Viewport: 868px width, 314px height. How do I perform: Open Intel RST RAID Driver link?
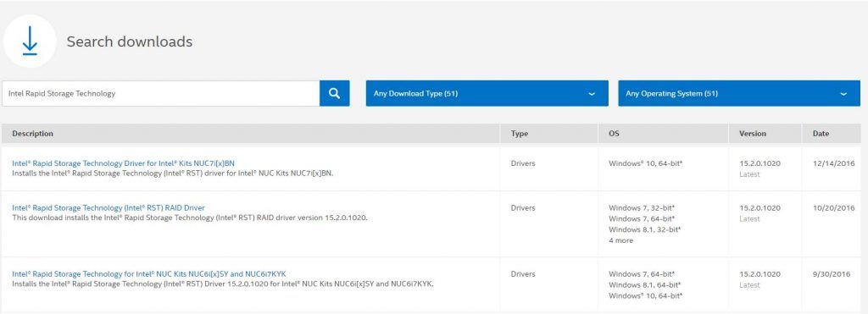108,208
